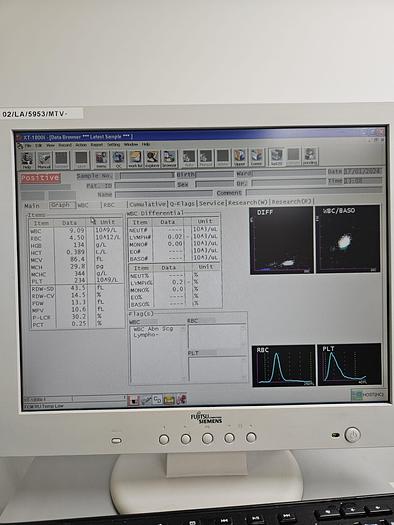Image resolution: width=394 pixels, height=525 pixels.
Task: Select the PCT value 0.25
Action: [79, 323]
